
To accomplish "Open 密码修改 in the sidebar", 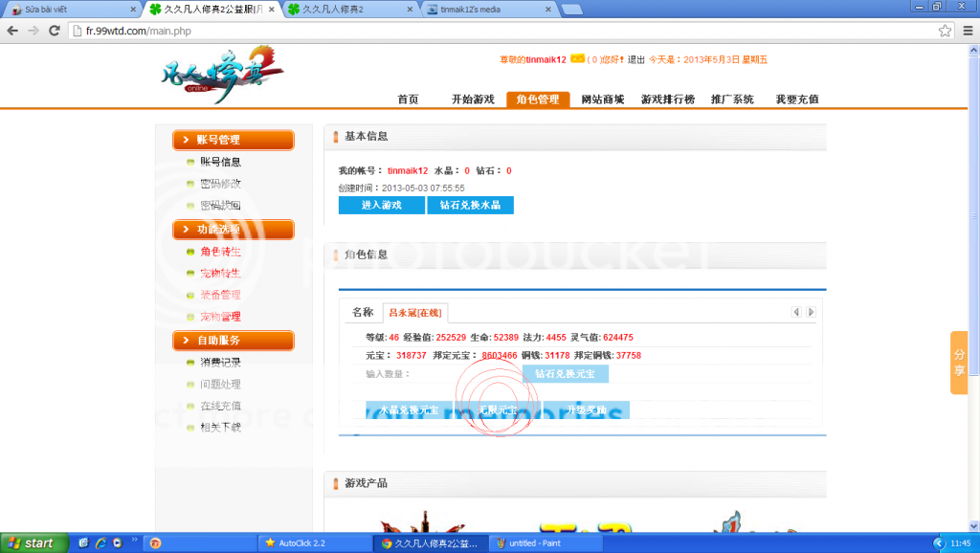I will click(220, 184).
